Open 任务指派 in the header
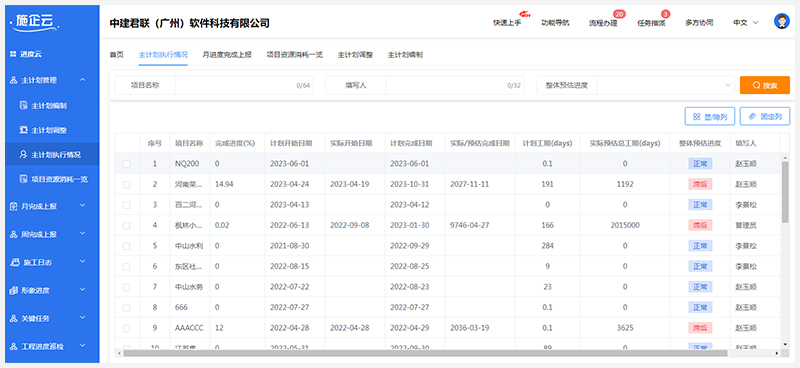This screenshot has width=800, height=368. coord(651,23)
